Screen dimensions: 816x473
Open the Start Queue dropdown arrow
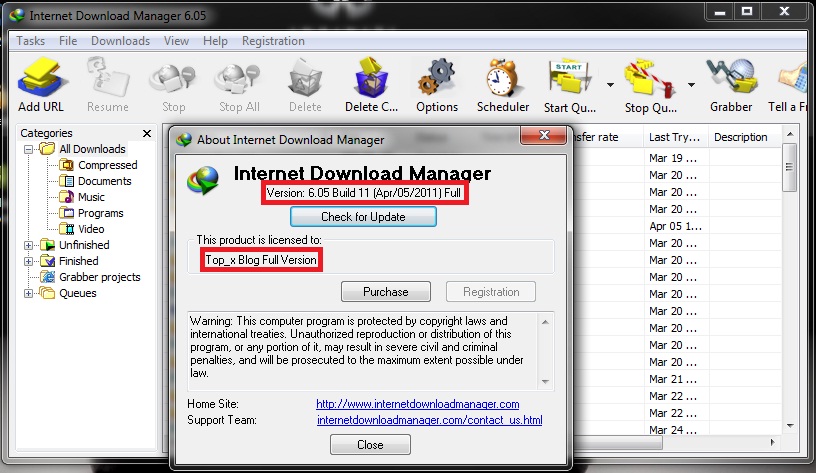click(x=610, y=84)
